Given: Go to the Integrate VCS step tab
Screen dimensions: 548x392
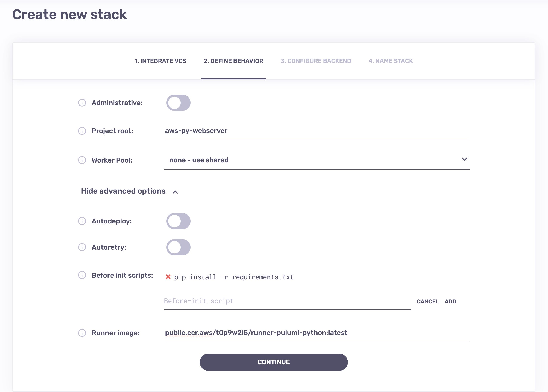Looking at the screenshot, I should [x=160, y=61].
